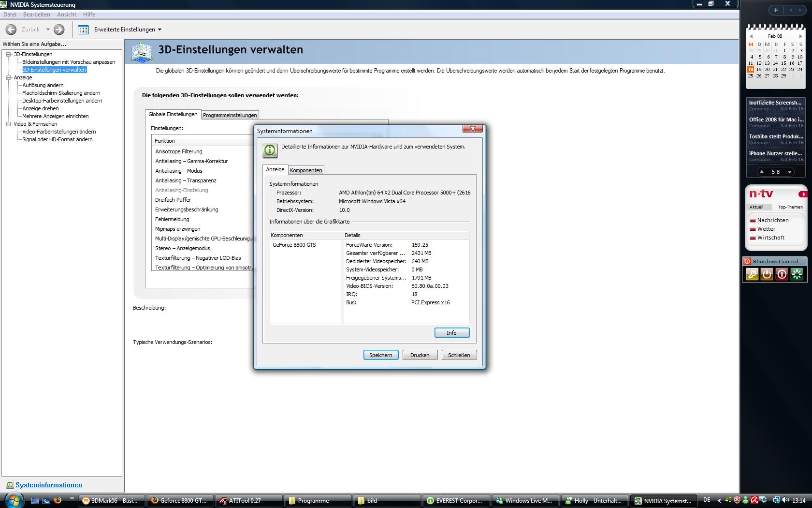Switch to the Globale Einstellungen tab

click(173, 114)
